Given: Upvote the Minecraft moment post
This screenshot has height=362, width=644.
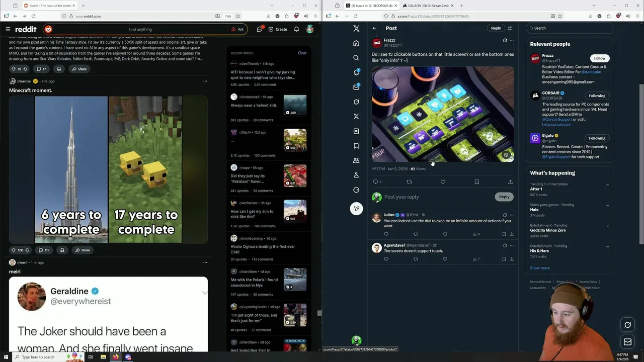Looking at the screenshot, I should 14,250.
